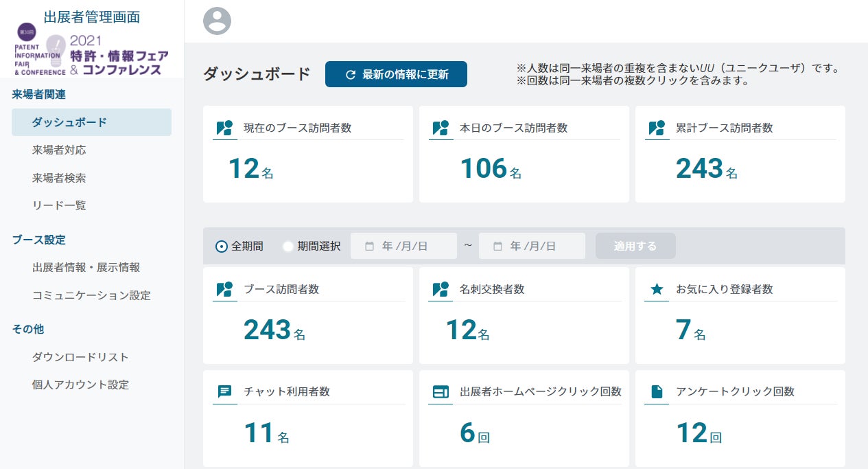Click the current booth visitors card icon
The width and height of the screenshot is (868, 469).
(x=224, y=128)
